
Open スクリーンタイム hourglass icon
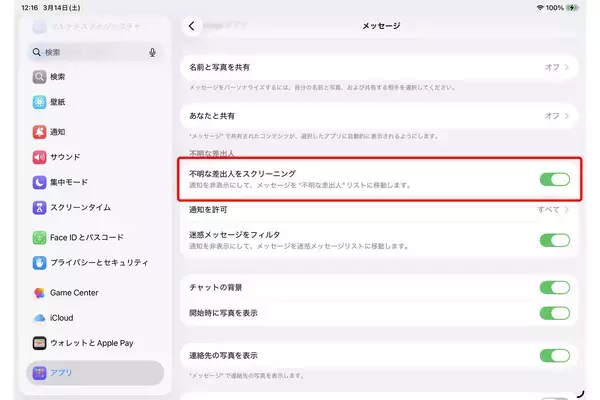point(39,207)
